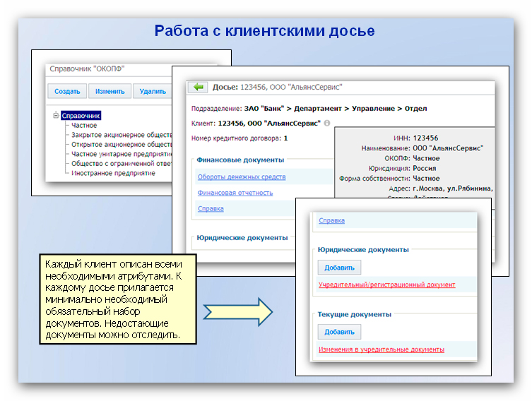
Task: Click the ИНН value 123456
Action: [x=425, y=138]
